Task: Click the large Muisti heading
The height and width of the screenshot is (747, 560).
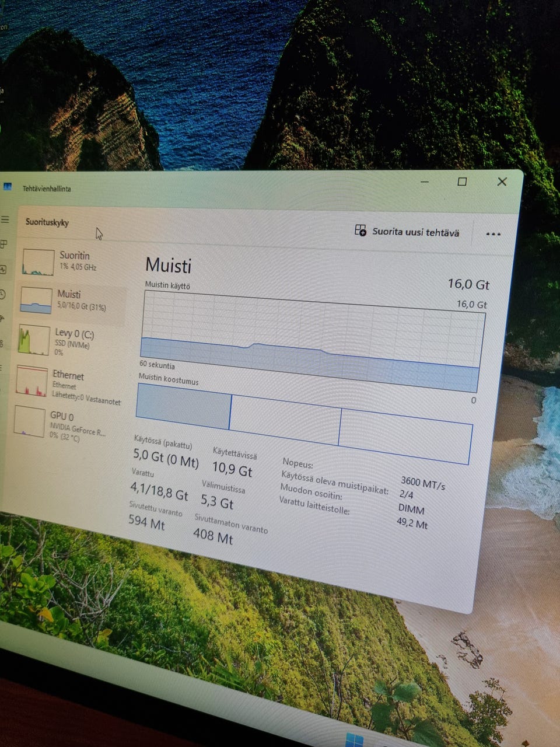Action: [169, 265]
